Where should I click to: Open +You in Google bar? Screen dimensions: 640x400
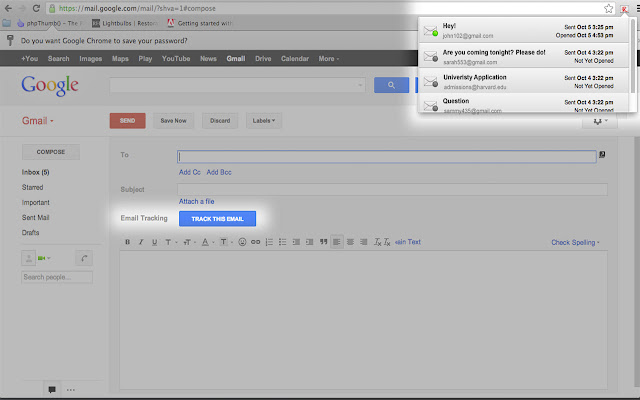tap(29, 59)
